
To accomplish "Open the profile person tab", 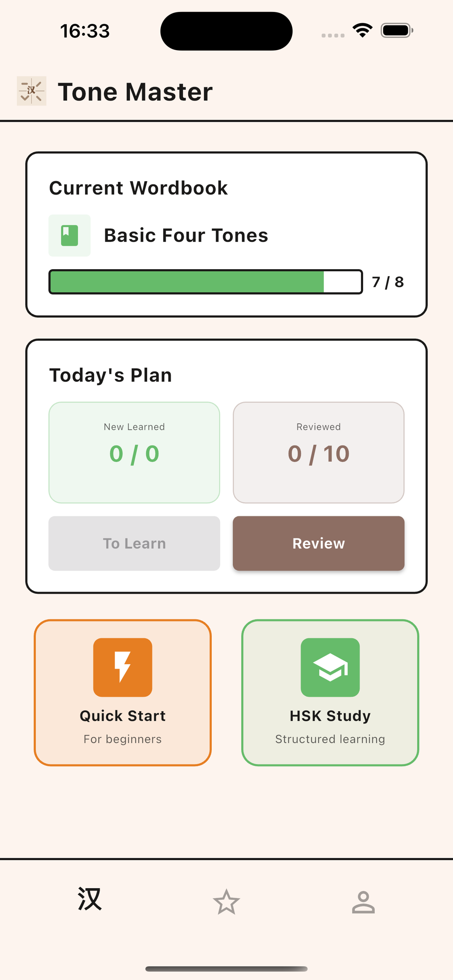I will (363, 902).
